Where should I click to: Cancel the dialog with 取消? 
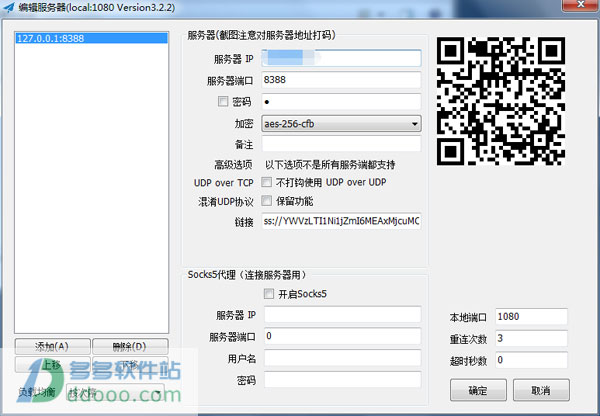pyautogui.click(x=540, y=389)
